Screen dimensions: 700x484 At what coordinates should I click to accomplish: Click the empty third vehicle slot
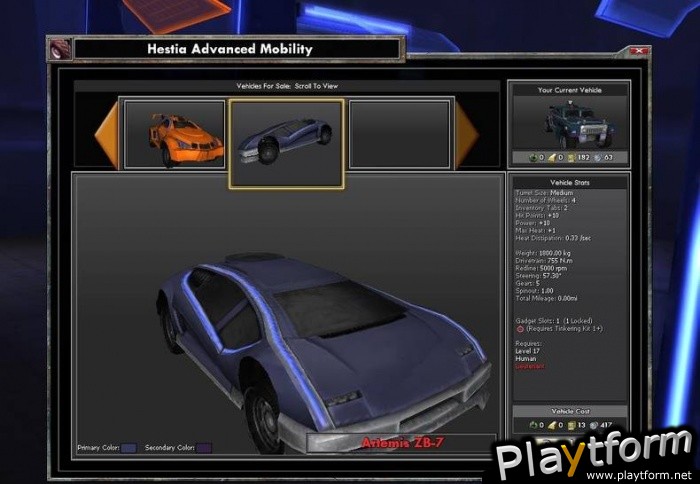[400, 134]
